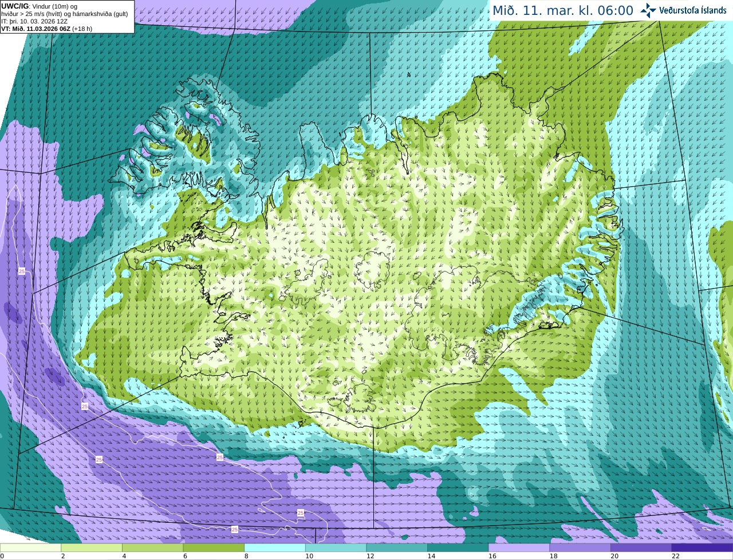
Task: Select the 12–14 m/s teal swatch
Action: [x=397, y=548]
